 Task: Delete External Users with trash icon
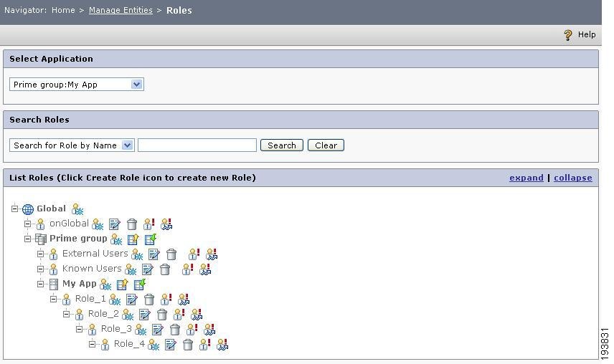click(171, 254)
